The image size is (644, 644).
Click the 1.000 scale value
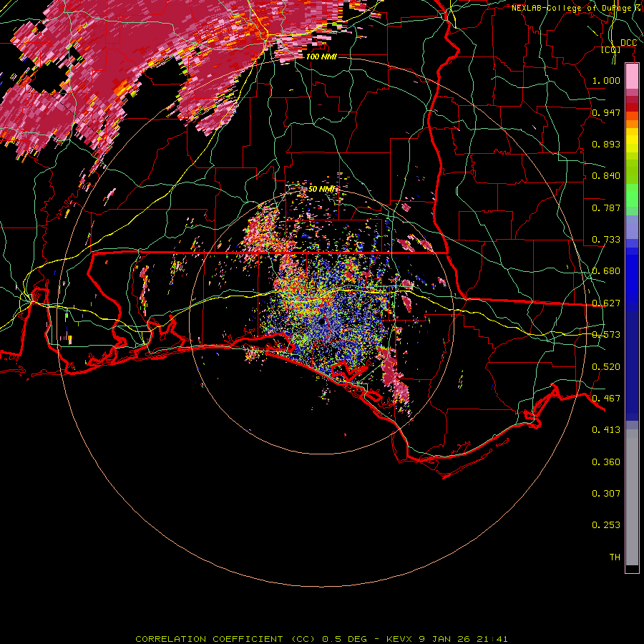(606, 80)
